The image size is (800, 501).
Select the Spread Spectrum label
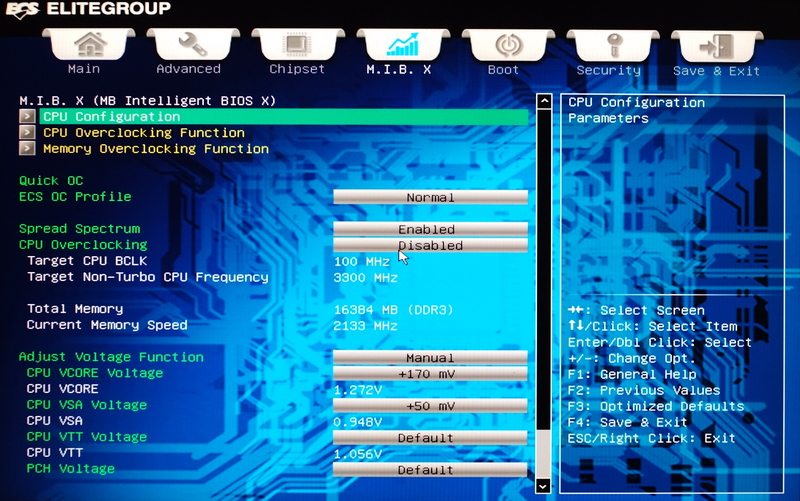[x=80, y=229]
